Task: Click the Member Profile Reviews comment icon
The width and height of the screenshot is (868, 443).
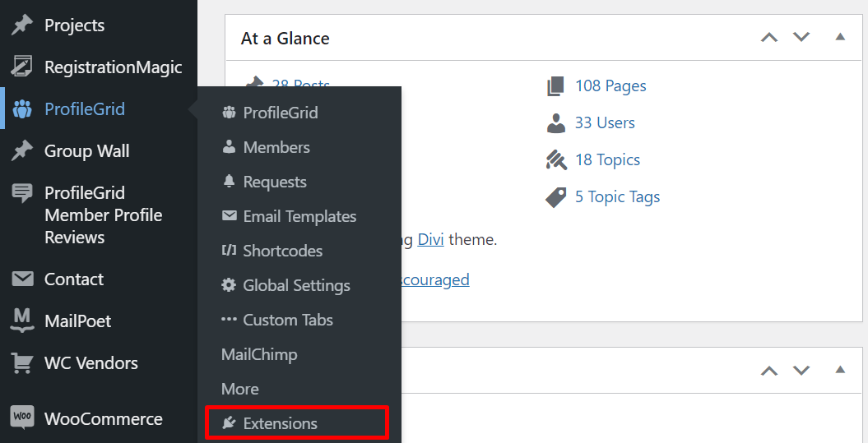Action: tap(22, 193)
